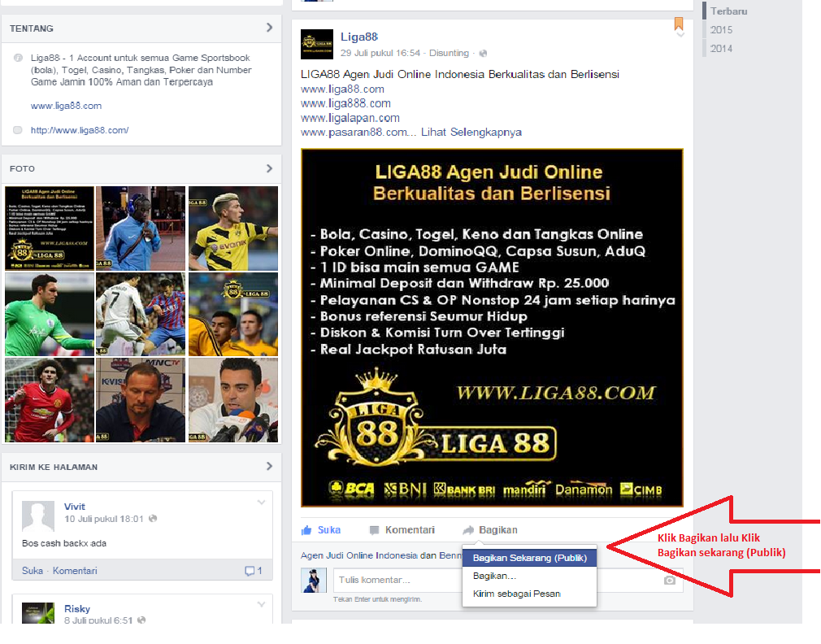Open photo of curly-haired player in red
This screenshot has width=821, height=644.
click(x=50, y=401)
